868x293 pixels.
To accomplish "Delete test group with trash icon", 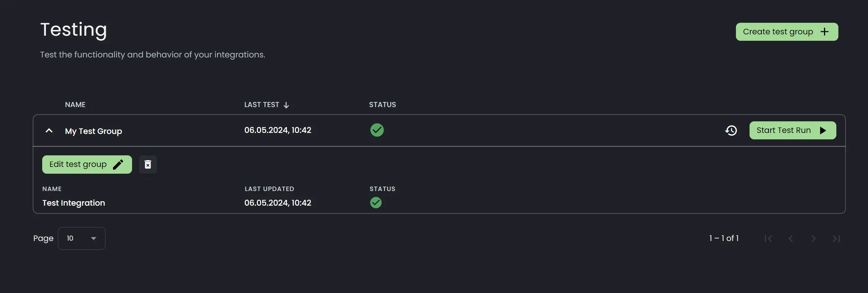I will pyautogui.click(x=148, y=165).
